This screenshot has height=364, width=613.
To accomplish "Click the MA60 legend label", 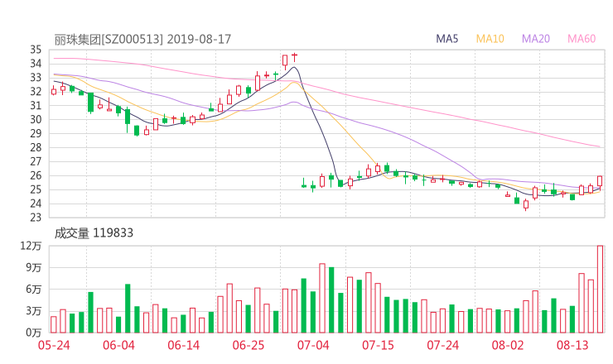I will (582, 39).
